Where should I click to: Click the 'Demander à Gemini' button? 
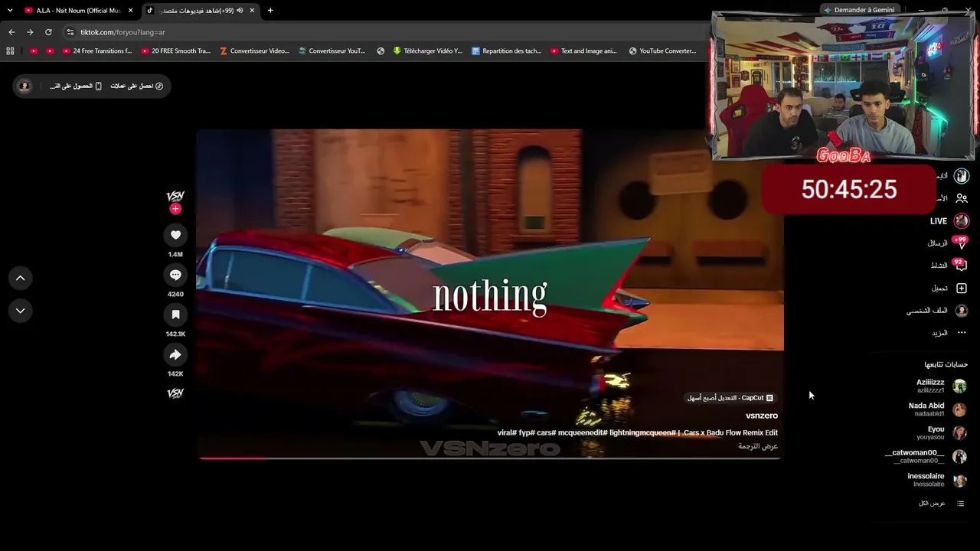click(859, 10)
